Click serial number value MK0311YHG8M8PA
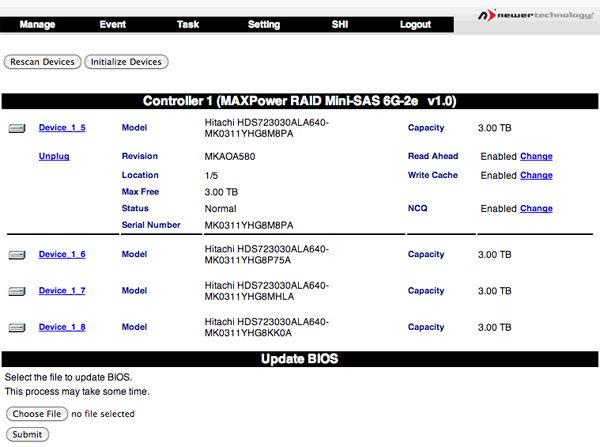This screenshot has height=447, width=600. click(249, 225)
